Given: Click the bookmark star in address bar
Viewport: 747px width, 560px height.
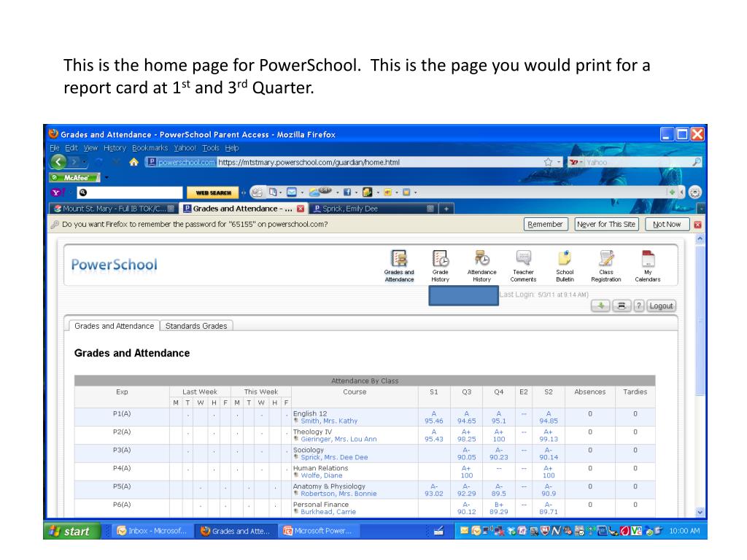Looking at the screenshot, I should coord(549,163).
